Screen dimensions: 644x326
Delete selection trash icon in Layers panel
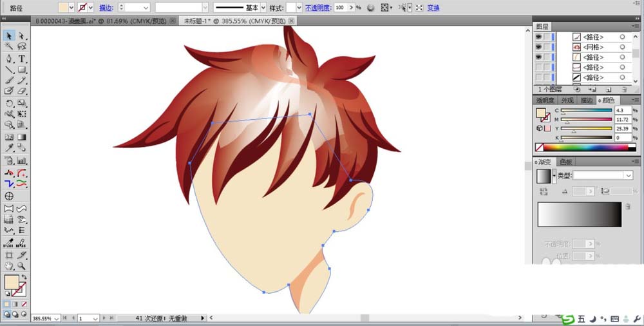[624, 89]
